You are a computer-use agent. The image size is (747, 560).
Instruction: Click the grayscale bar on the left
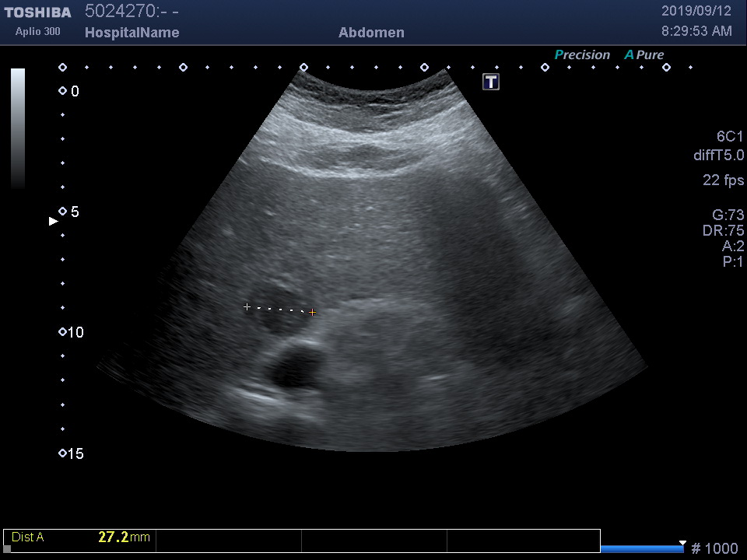click(17, 128)
